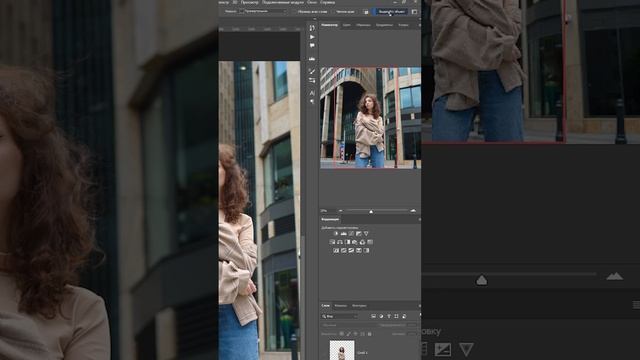
Task: Open the layer opacity dropdown field
Action: (411, 325)
